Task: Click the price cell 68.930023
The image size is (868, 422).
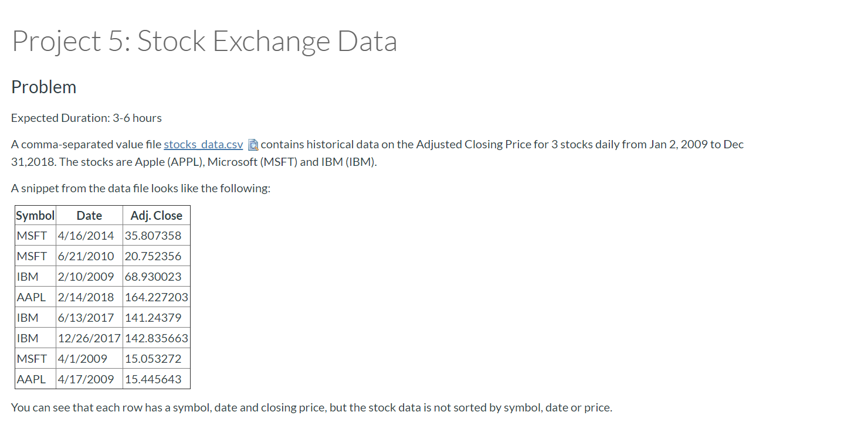Action: [x=157, y=277]
